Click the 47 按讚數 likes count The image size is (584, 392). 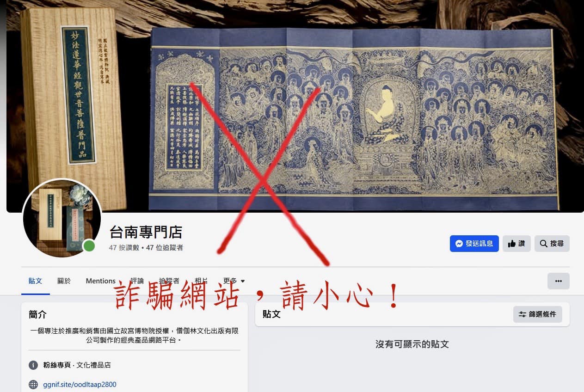tap(124, 248)
